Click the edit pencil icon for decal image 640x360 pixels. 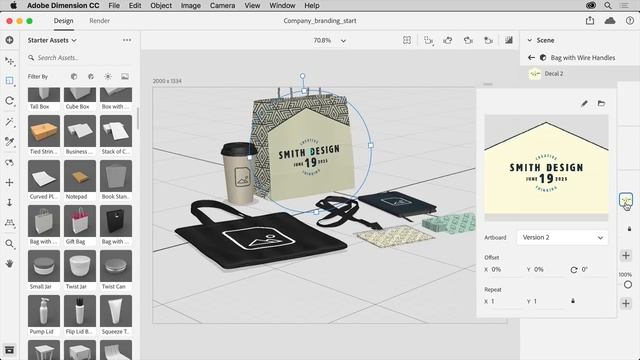(x=584, y=103)
